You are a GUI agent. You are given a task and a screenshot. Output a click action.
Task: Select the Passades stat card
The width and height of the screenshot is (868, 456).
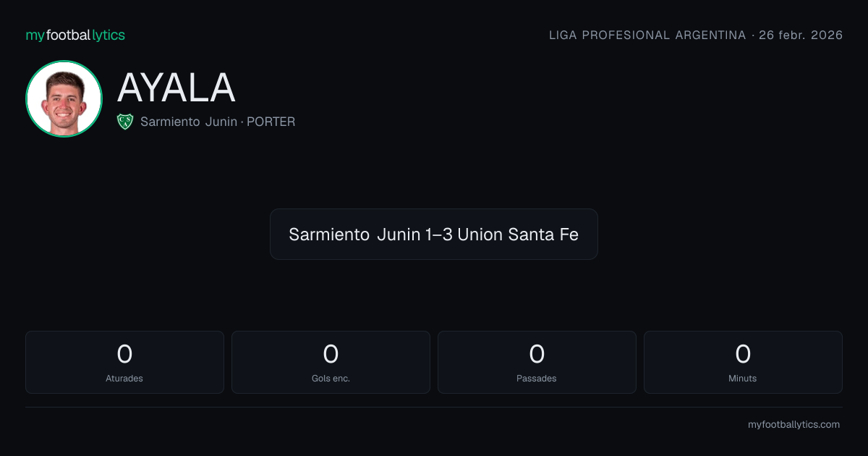[x=537, y=362]
